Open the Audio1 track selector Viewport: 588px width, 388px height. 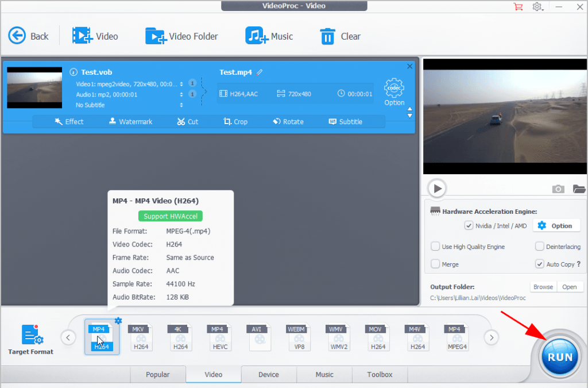[x=181, y=95]
